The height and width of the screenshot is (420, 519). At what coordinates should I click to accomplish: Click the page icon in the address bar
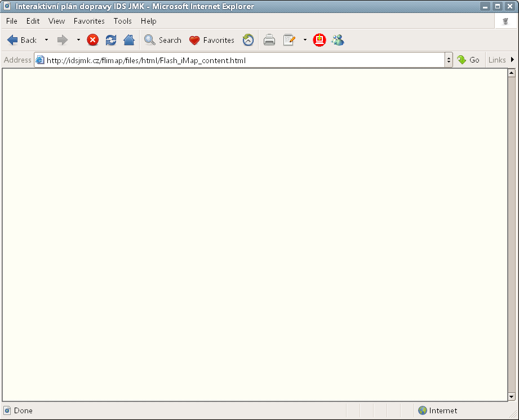[x=40, y=60]
